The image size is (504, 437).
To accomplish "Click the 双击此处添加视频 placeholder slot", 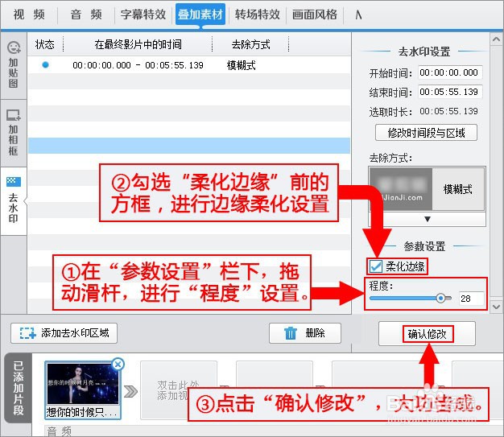I will [179, 390].
